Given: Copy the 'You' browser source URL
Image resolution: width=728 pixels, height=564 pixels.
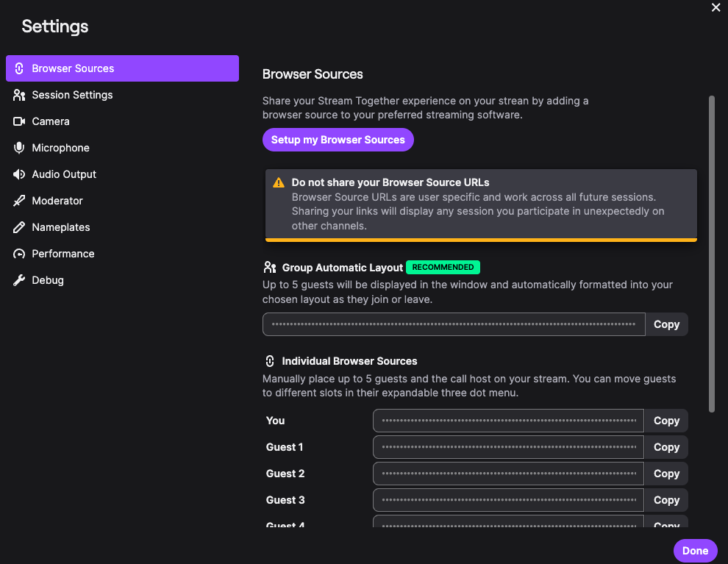Looking at the screenshot, I should tap(666, 421).
